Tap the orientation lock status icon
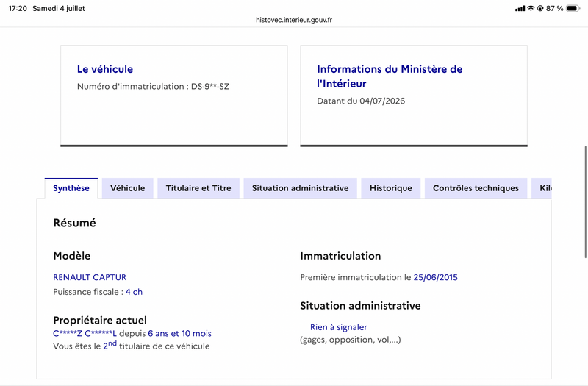This screenshot has width=588, height=386. (540, 8)
